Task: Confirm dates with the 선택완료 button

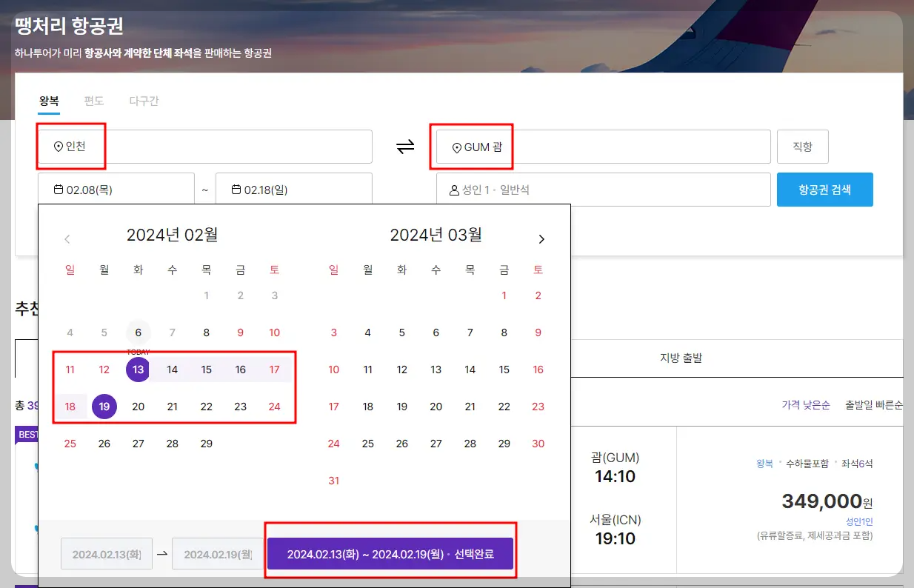Action: point(390,552)
